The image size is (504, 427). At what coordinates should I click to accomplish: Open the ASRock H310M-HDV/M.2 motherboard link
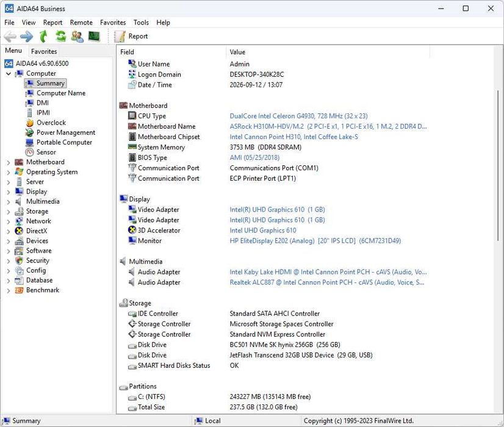click(328, 126)
